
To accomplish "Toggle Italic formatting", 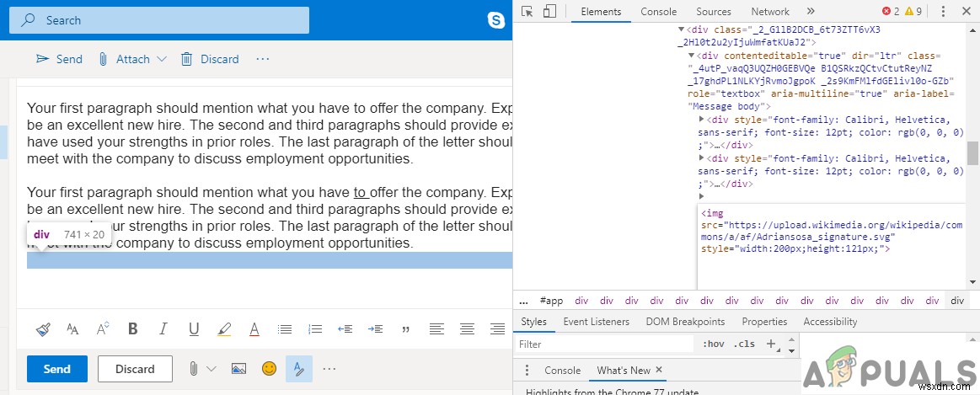I will click(x=163, y=328).
